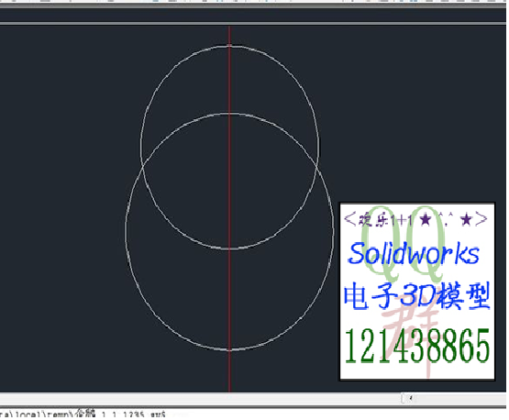
Task: Pick the bottom point of the lower circle
Action: [229, 350]
